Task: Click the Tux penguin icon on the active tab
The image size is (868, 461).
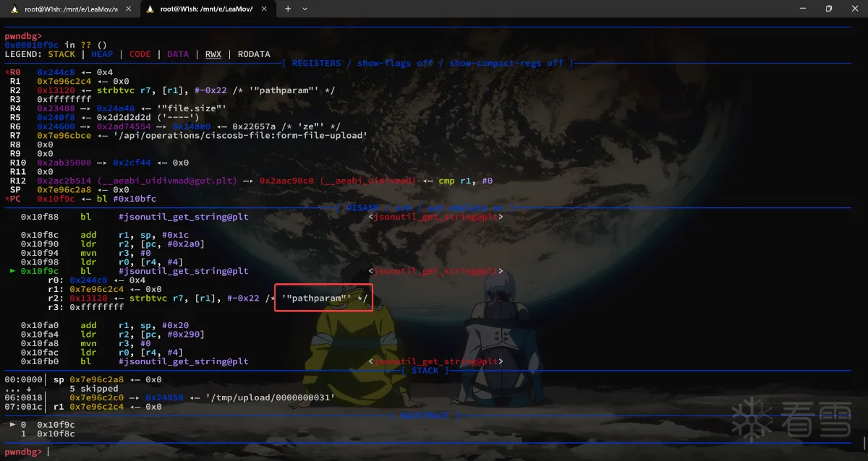Action: click(150, 9)
